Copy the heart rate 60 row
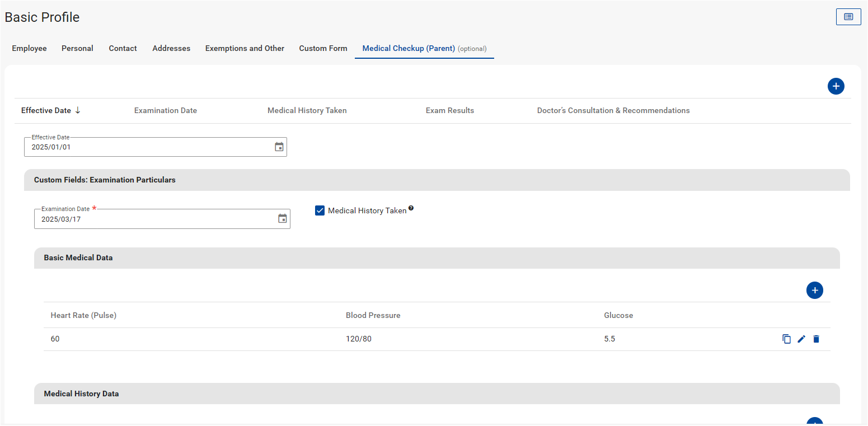Viewport: 868px width, 426px height. (x=786, y=339)
